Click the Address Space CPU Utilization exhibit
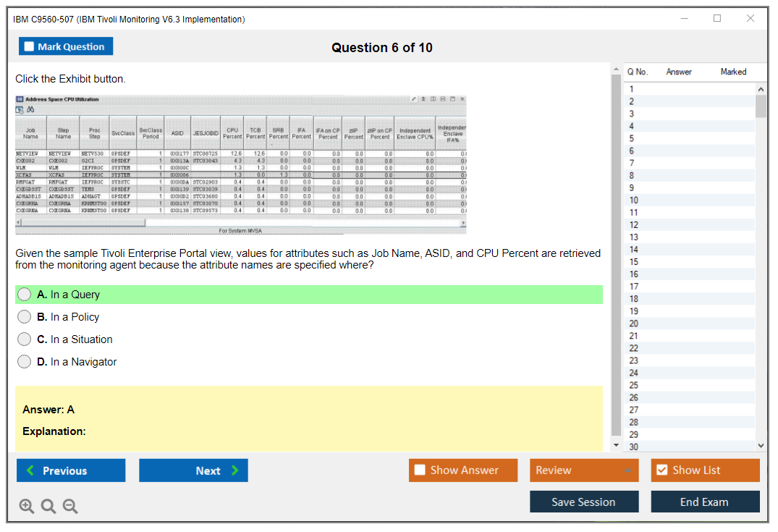This screenshot has height=532, width=778. pyautogui.click(x=241, y=164)
